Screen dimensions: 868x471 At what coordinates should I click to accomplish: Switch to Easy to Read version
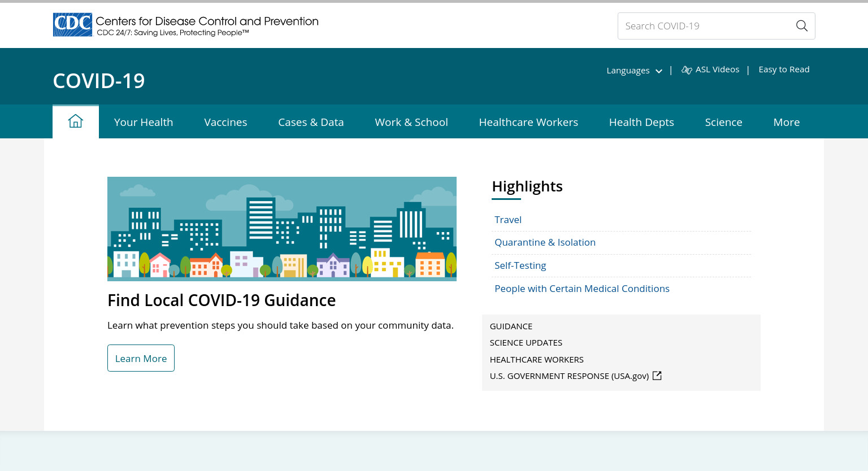tap(784, 69)
